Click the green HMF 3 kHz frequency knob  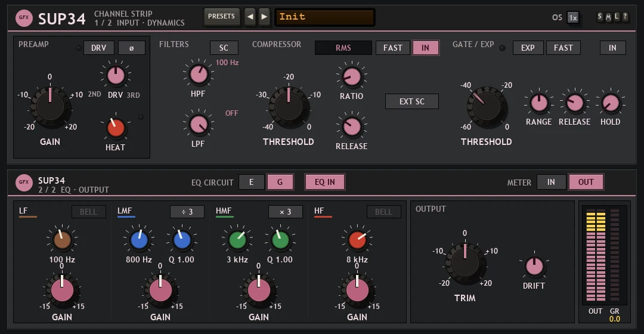tap(238, 240)
